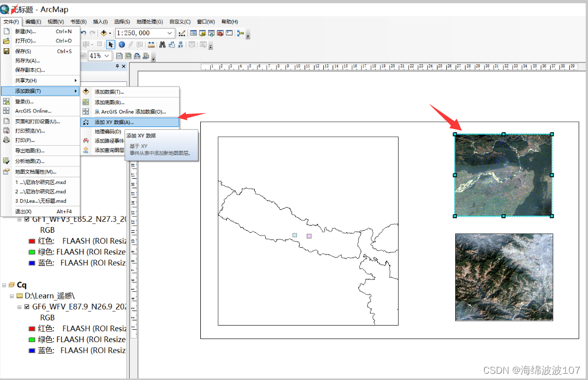This screenshot has width=588, height=380.
Task: Select the lower mountain satellite image frame
Action: coord(504,277)
